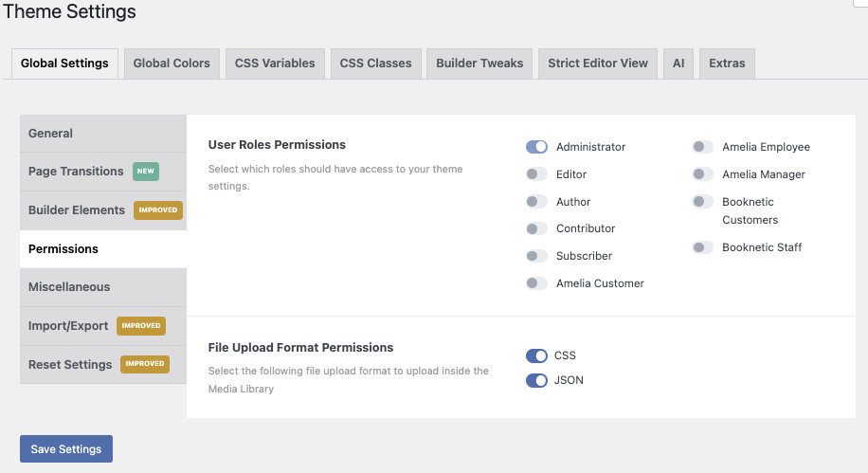Click the JSON label text
Viewport: 868px width, 473px height.
point(569,380)
